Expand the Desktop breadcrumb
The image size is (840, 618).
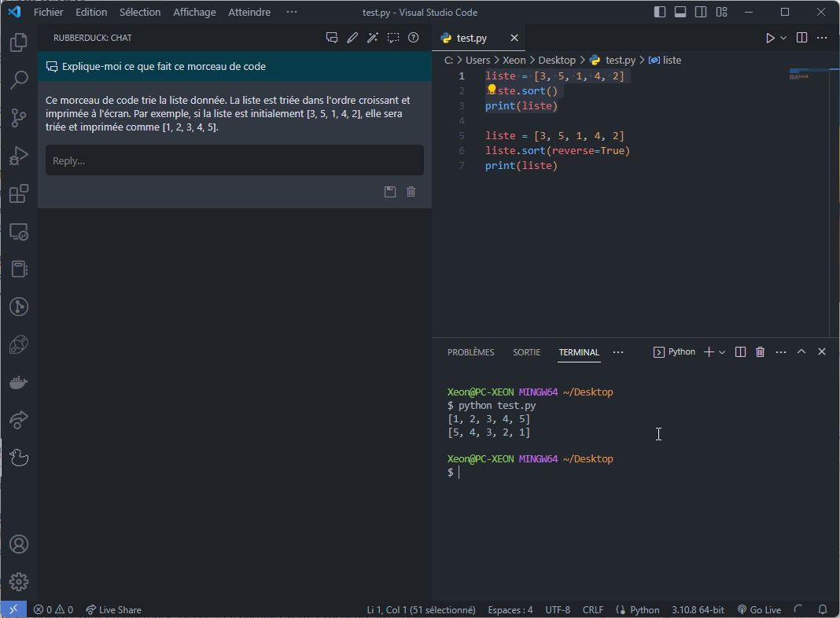[557, 60]
